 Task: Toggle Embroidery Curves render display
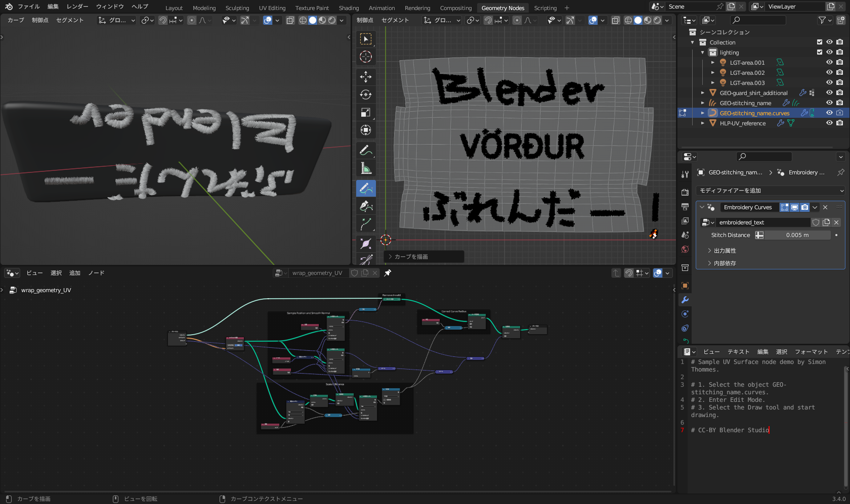804,207
